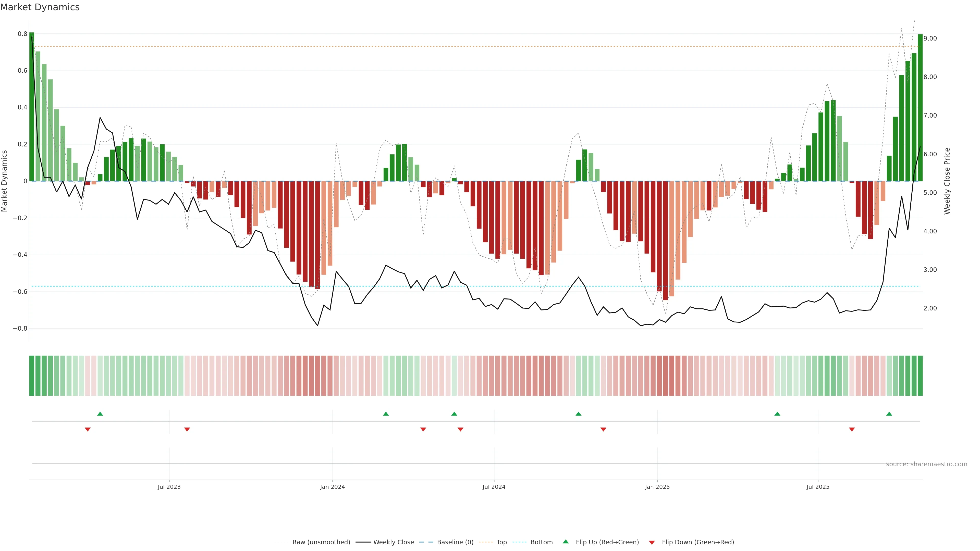980x551 pixels.
Task: Click the Weekly Close Price right axis title
Action: [947, 181]
